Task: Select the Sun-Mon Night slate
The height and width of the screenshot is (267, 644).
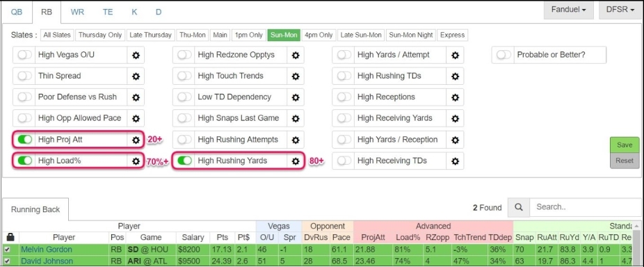Action: coord(411,35)
